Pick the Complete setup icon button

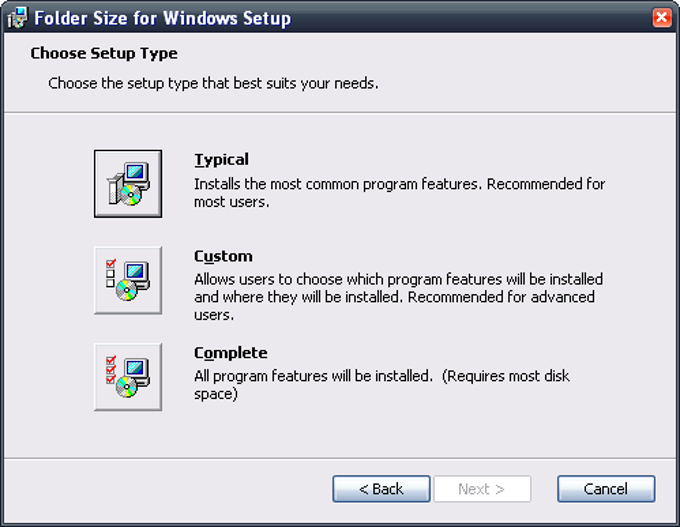point(127,377)
